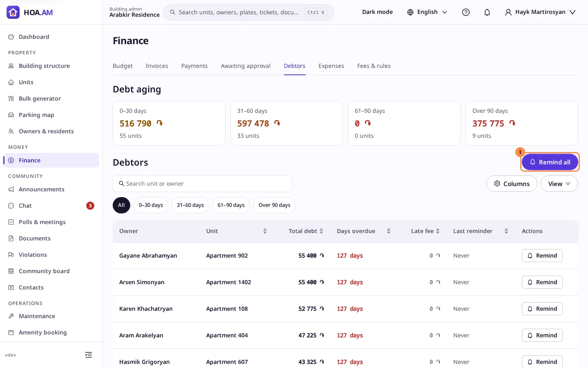
Task: Click the HOA.AM home logo icon
Action: coord(13,12)
